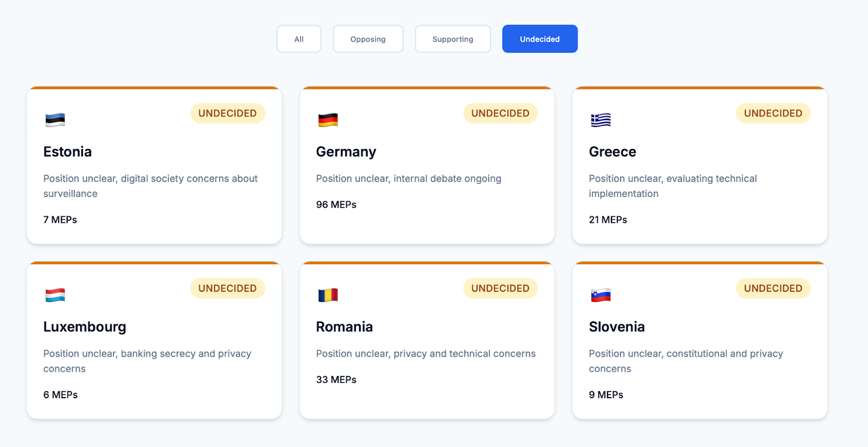Click the Slovenia flag icon

[x=601, y=295]
